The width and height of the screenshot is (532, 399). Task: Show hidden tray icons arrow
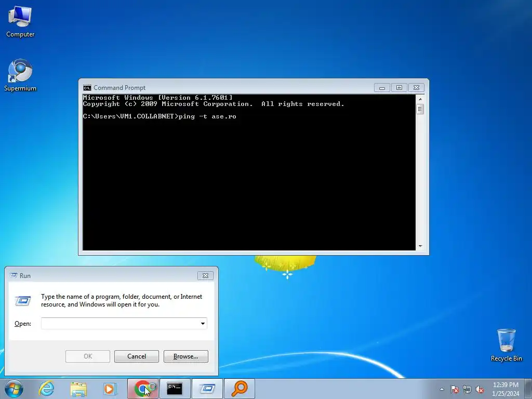point(442,389)
